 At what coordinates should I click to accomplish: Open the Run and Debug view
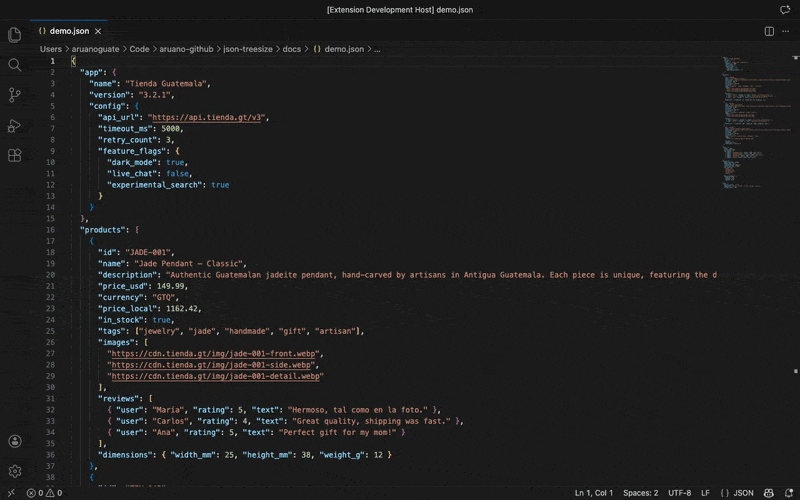(x=15, y=126)
